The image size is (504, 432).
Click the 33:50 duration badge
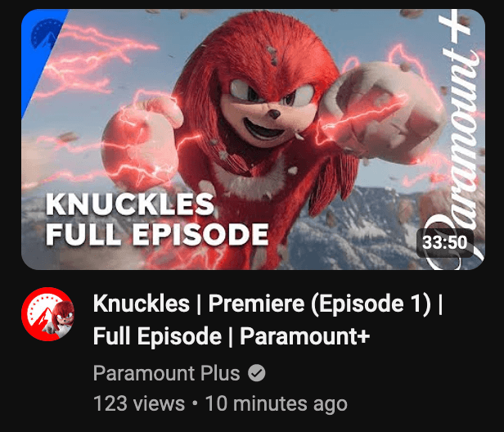pyautogui.click(x=445, y=242)
